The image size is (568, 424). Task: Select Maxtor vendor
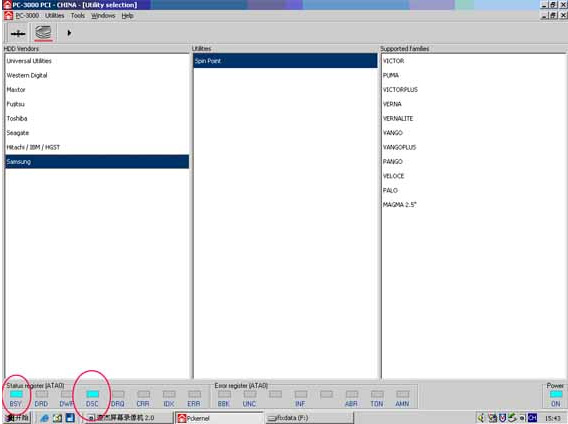pyautogui.click(x=97, y=90)
